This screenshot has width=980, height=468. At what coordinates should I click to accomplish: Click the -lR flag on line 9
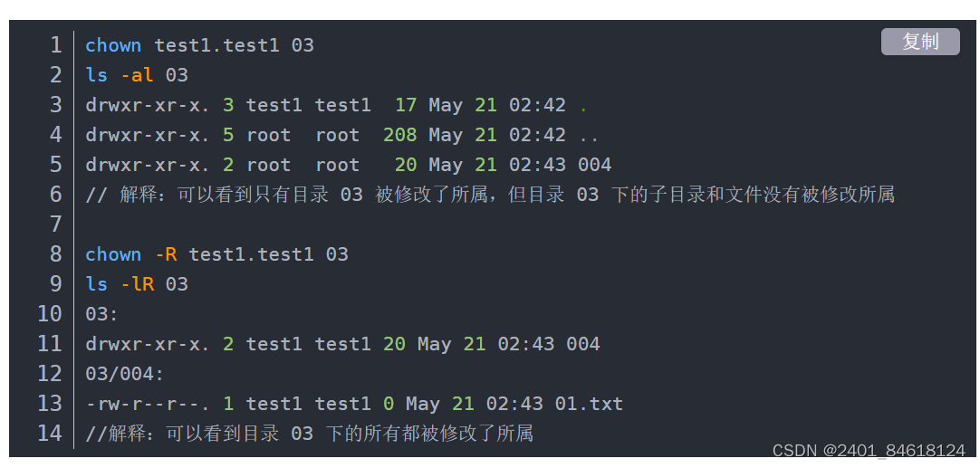click(136, 284)
